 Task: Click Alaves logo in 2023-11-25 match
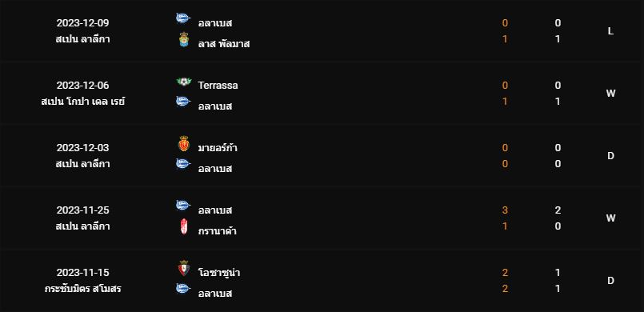pyautogui.click(x=182, y=206)
